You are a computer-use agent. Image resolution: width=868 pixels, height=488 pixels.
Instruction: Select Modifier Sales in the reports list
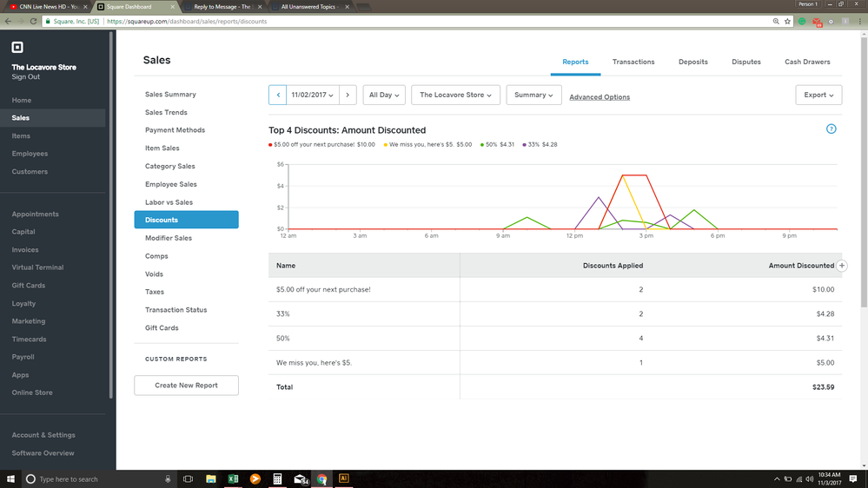[x=169, y=238]
